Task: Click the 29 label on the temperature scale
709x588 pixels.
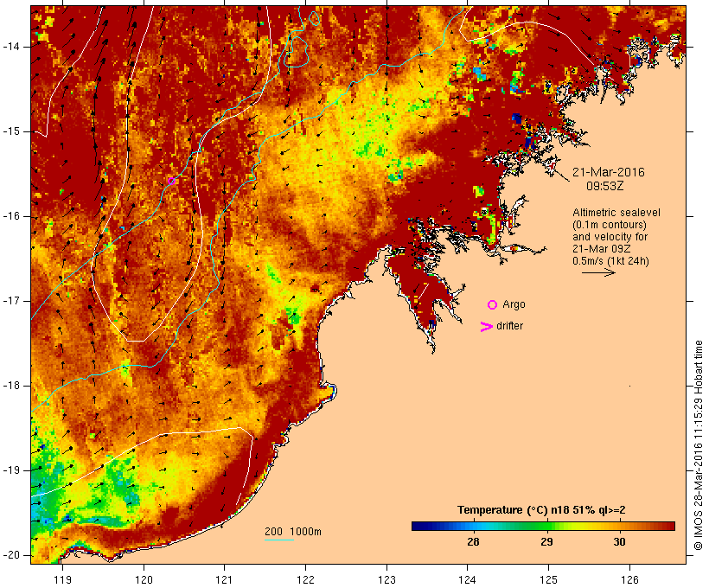Action: (x=546, y=542)
